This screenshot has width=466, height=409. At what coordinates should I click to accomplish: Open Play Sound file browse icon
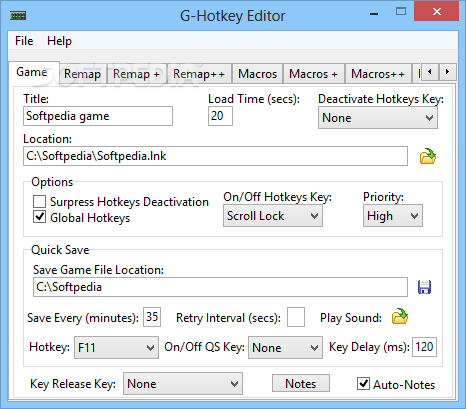click(x=400, y=316)
